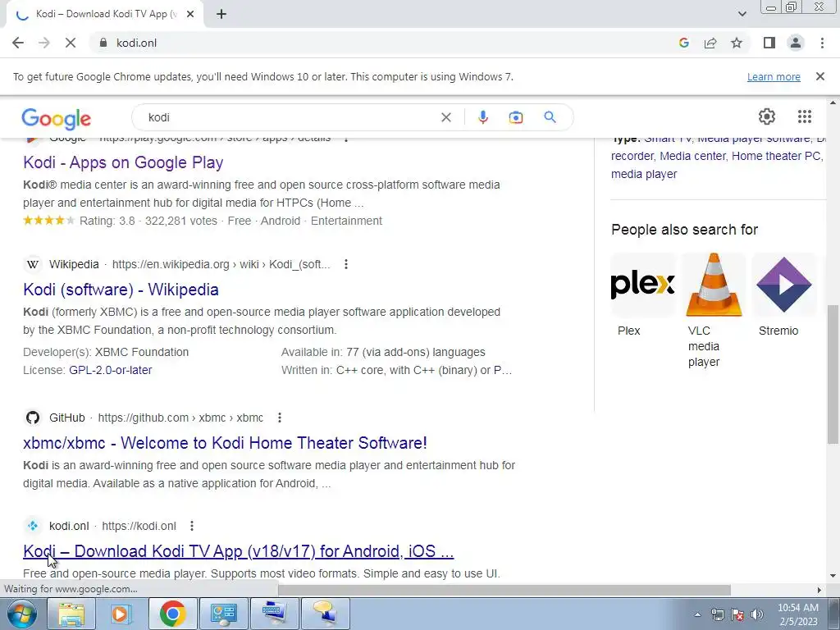Expand the tab search dropdown arrow

(742, 14)
